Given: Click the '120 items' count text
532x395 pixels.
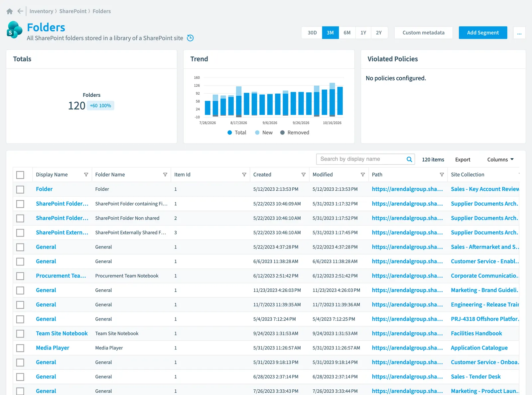Looking at the screenshot, I should coord(433,159).
